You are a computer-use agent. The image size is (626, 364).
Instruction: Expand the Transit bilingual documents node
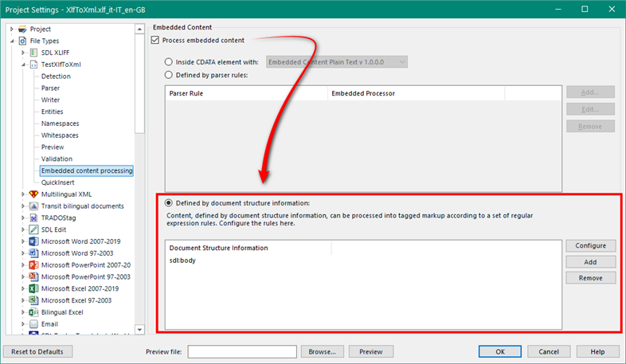pos(23,206)
